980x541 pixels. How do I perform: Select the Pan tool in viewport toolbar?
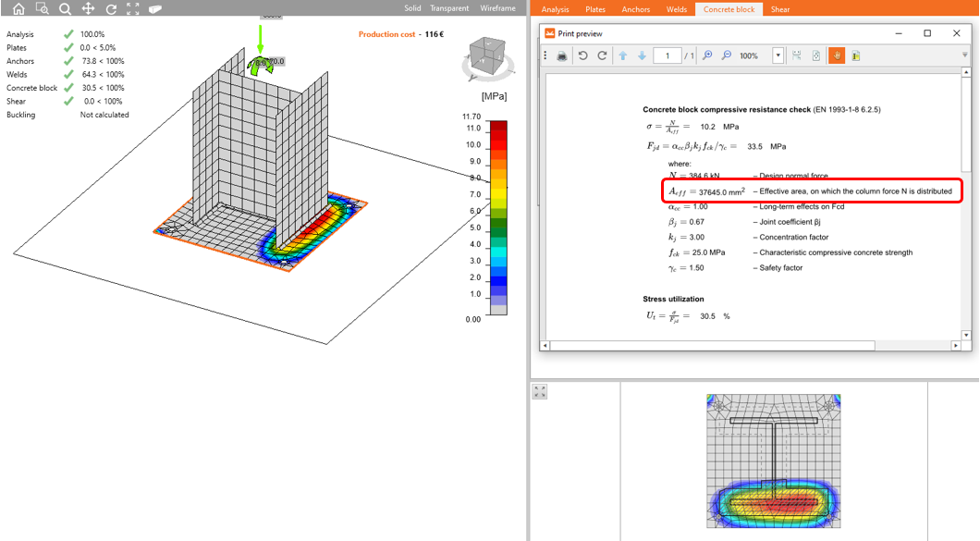click(88, 9)
